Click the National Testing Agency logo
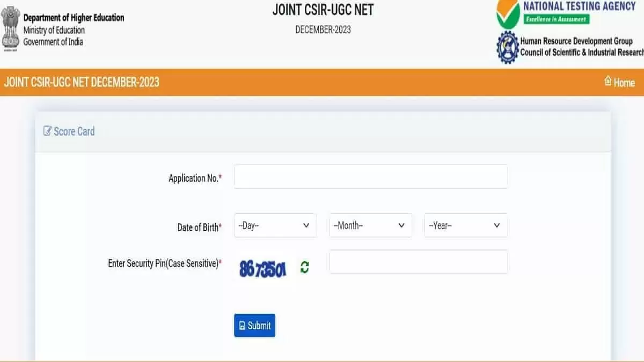644x362 pixels. (508, 14)
